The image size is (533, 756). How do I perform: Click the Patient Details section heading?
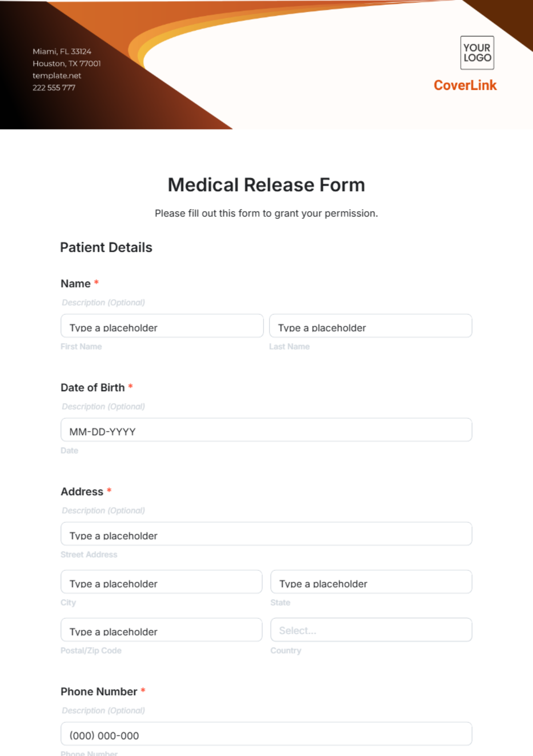(x=106, y=248)
